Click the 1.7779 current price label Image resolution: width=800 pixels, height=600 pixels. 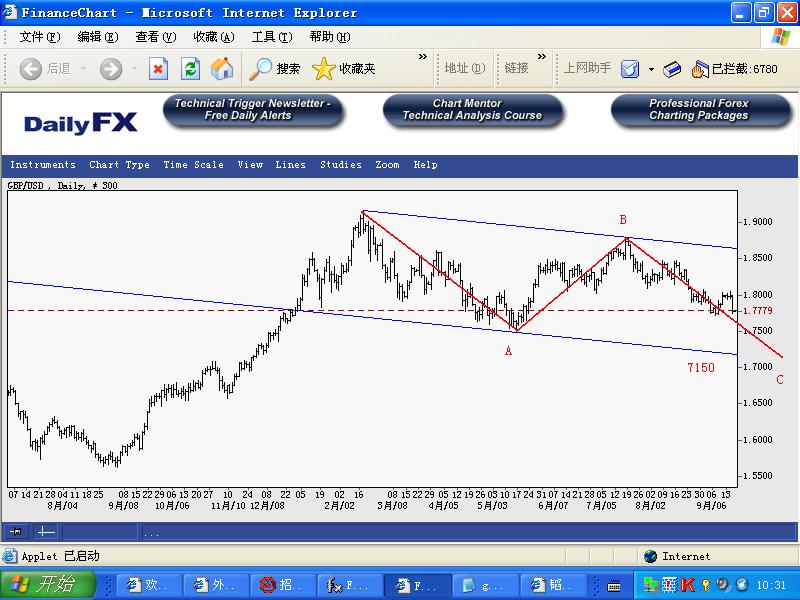point(757,311)
